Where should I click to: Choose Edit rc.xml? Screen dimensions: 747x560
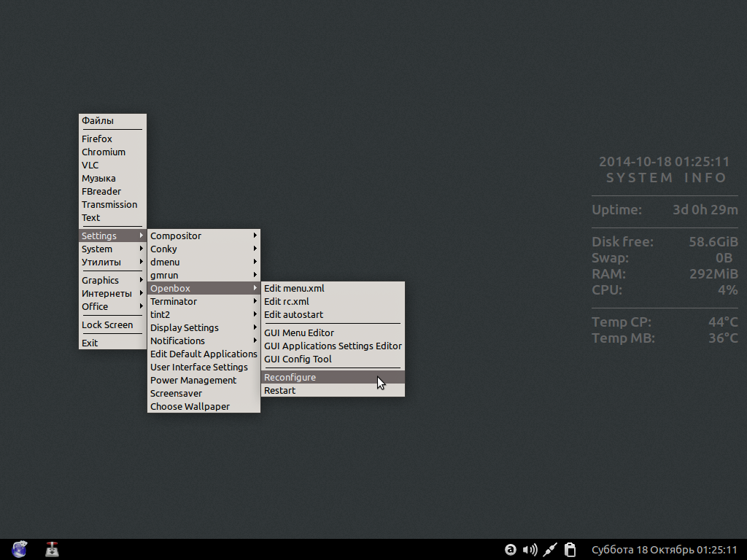pos(333,301)
